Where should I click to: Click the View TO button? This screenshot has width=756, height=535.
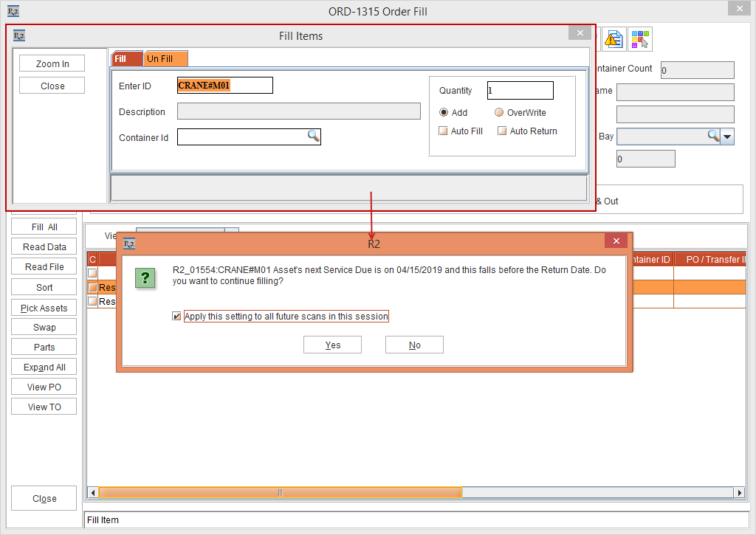coord(44,407)
